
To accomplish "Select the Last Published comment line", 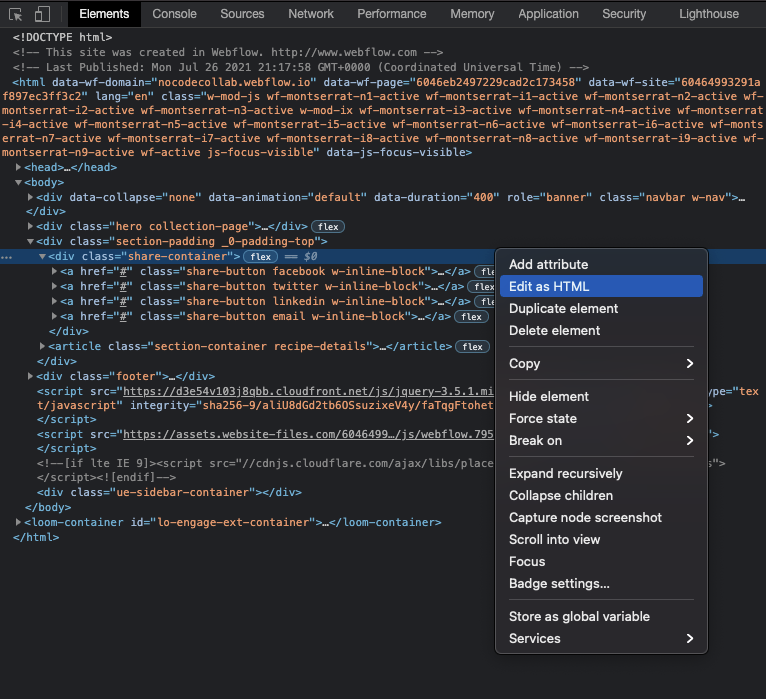I will pyautogui.click(x=301, y=67).
